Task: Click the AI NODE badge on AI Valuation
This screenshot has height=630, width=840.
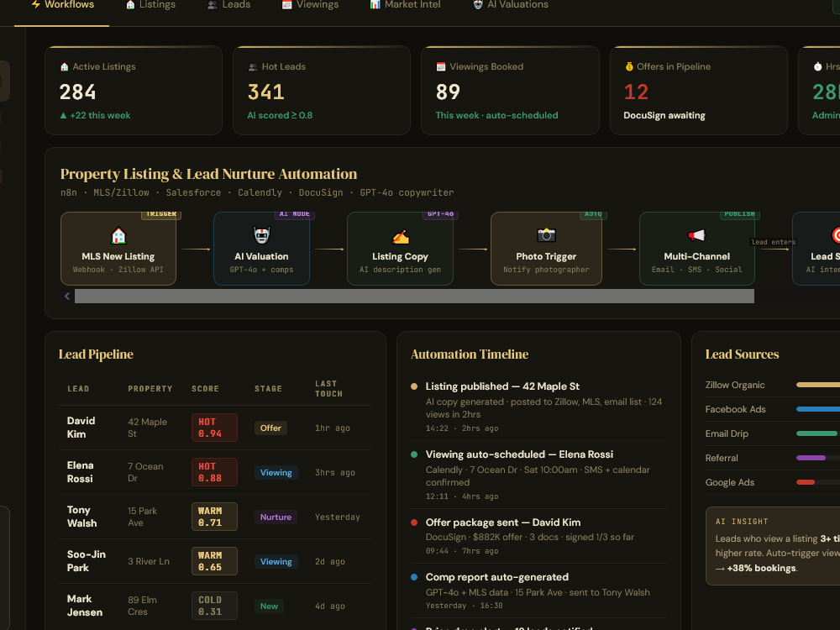Action: tap(295, 213)
